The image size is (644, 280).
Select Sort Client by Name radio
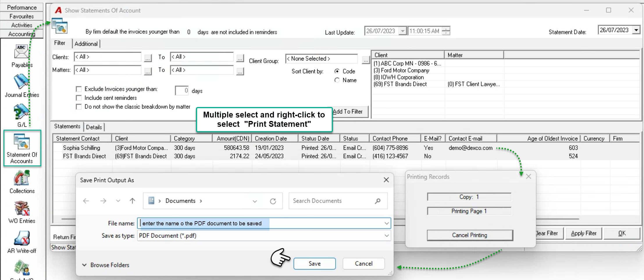(337, 80)
